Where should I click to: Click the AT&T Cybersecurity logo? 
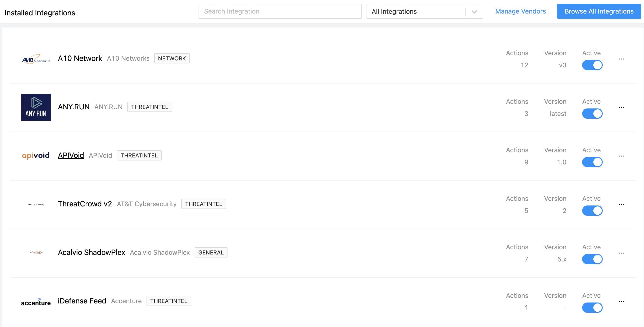[35, 204]
